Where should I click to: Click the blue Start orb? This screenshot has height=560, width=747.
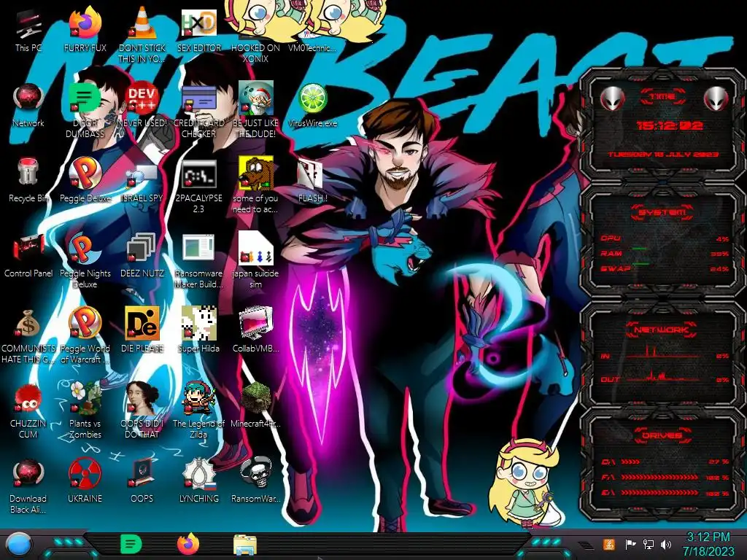coord(19,545)
